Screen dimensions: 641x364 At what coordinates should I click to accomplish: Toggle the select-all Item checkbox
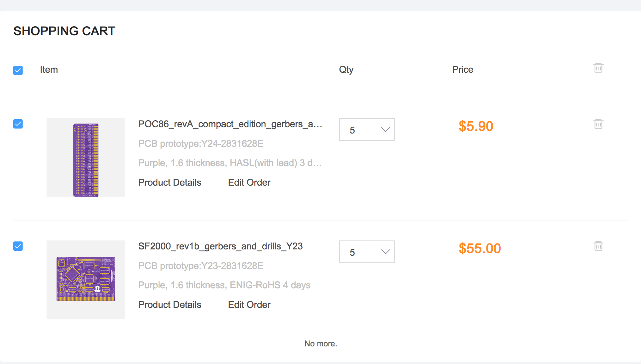point(18,70)
